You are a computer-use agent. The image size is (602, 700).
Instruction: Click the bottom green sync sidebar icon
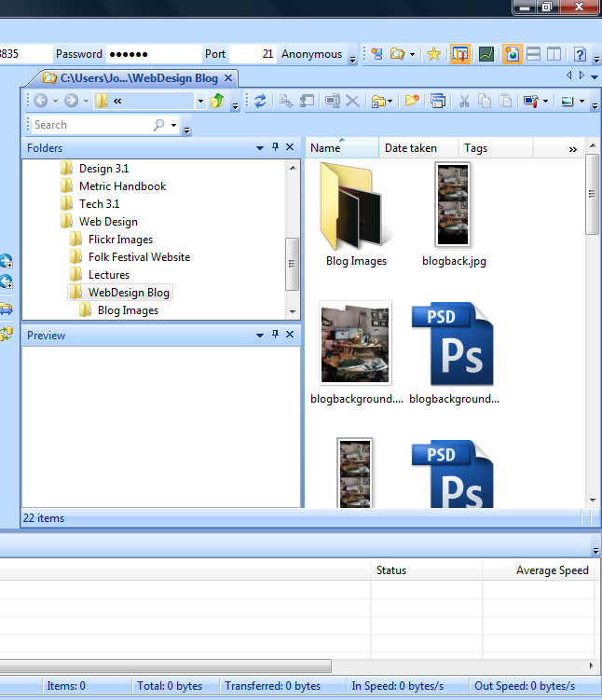(7, 333)
